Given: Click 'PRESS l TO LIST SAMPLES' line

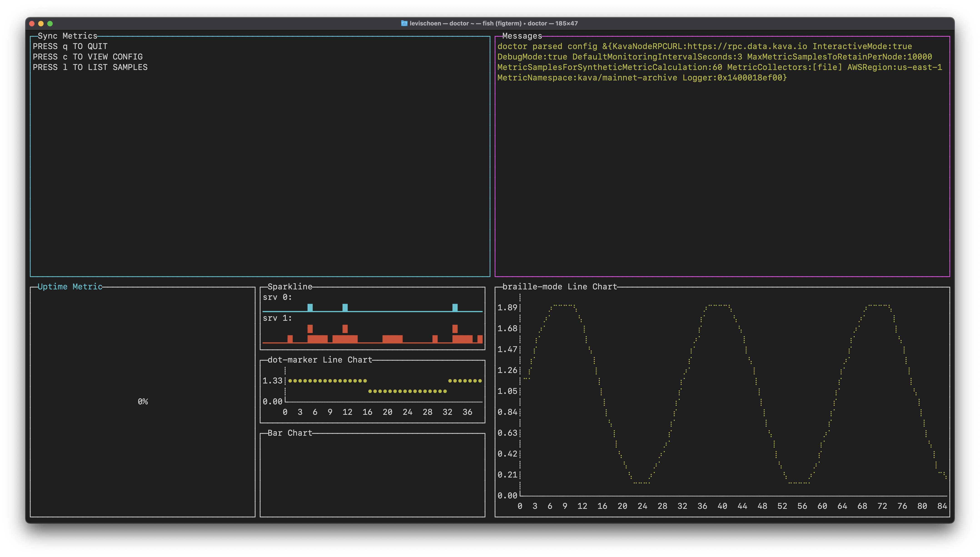Looking at the screenshot, I should click(x=90, y=67).
